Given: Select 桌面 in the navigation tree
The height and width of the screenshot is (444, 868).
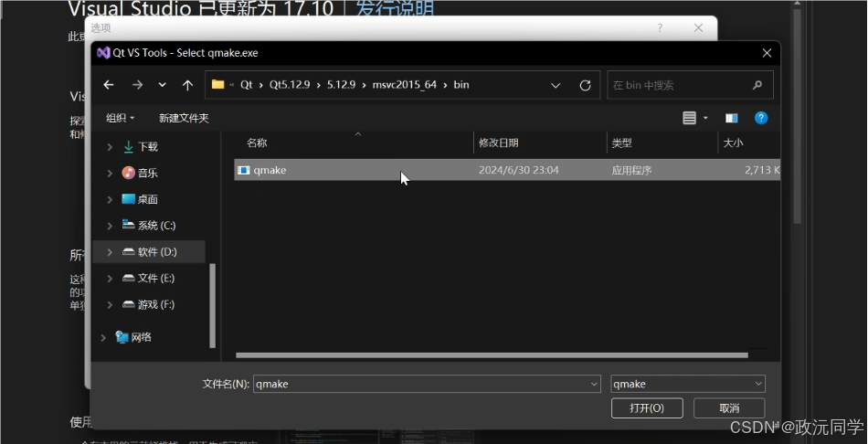Looking at the screenshot, I should (x=148, y=199).
